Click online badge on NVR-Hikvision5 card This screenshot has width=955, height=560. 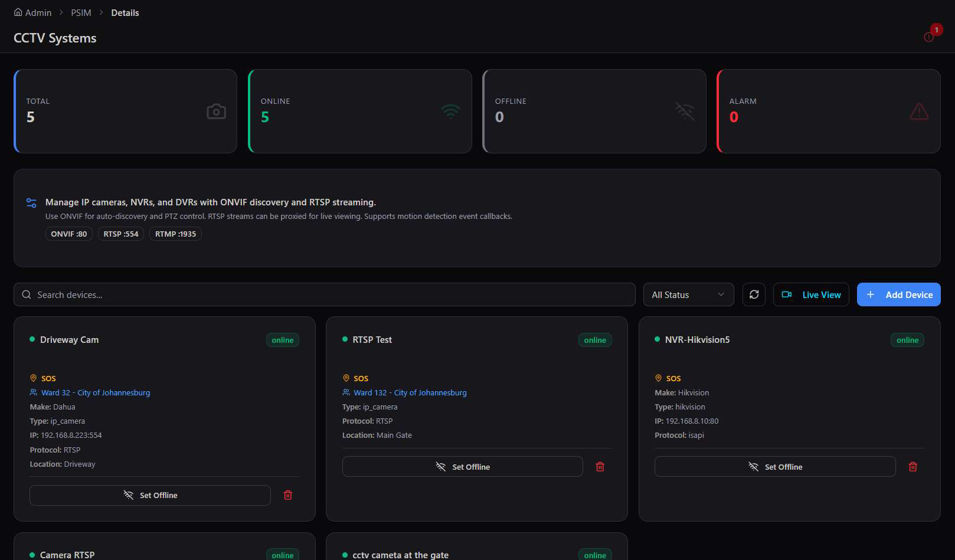[x=907, y=340]
